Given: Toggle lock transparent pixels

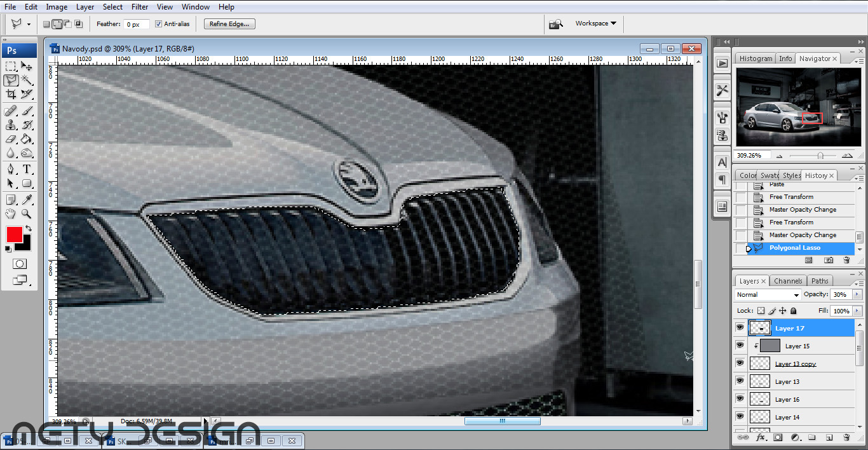Looking at the screenshot, I should (x=761, y=311).
